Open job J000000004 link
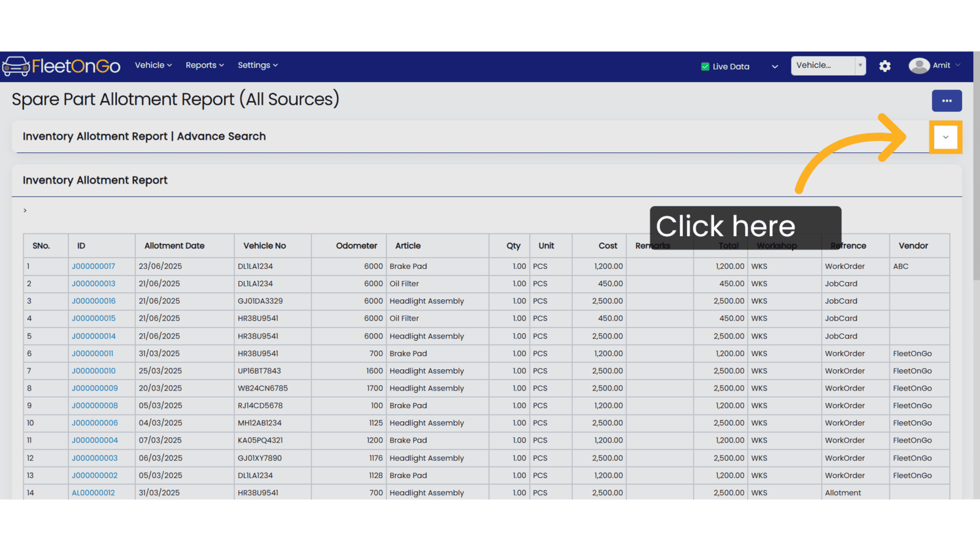This screenshot has width=980, height=551. point(94,440)
